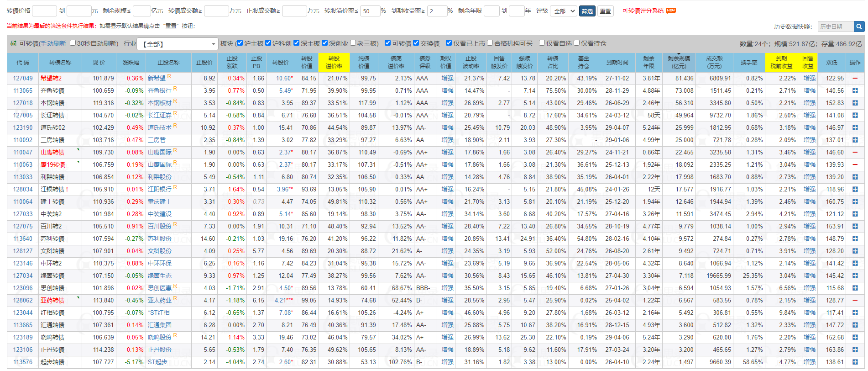Click minus icon in 亚药转债 row
Image resolution: width=868 pixels, height=371 pixels.
(855, 301)
